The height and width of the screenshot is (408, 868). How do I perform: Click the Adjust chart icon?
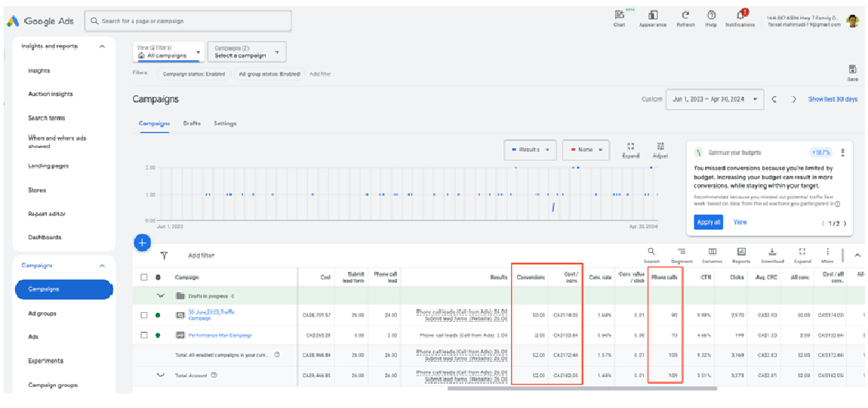click(660, 147)
